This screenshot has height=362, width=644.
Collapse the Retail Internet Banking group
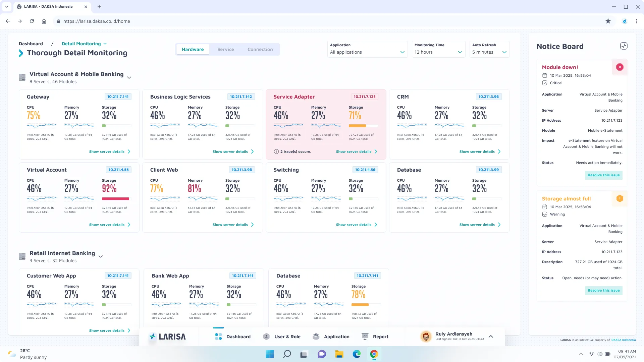coord(101,256)
